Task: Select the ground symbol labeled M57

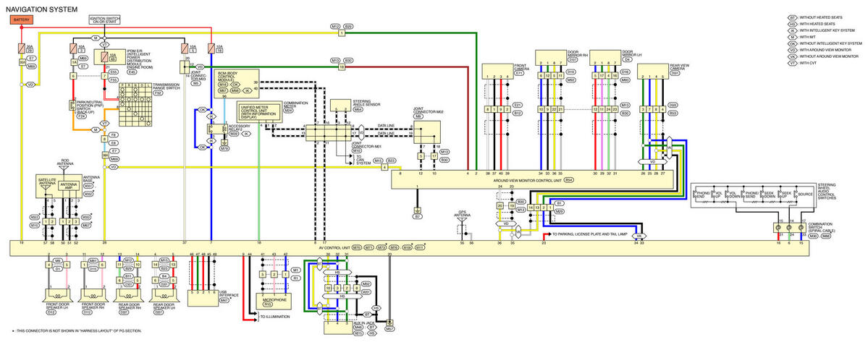Action: pos(390,322)
